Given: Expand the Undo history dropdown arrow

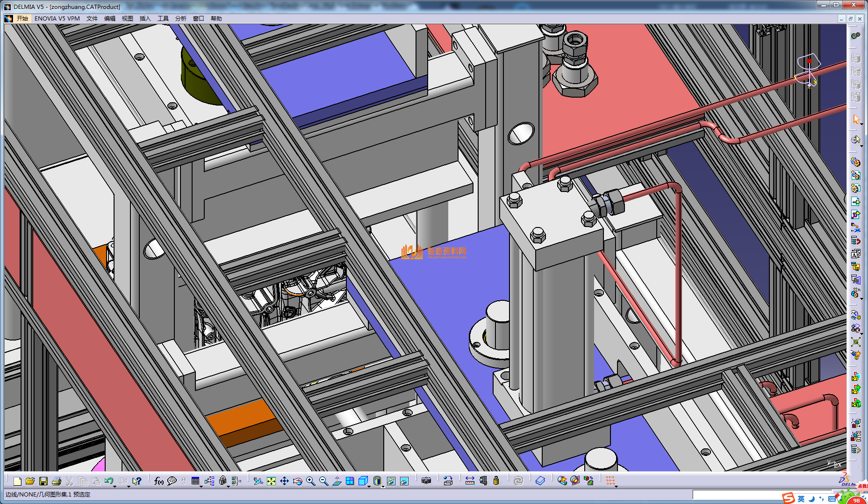Looking at the screenshot, I should point(115,486).
